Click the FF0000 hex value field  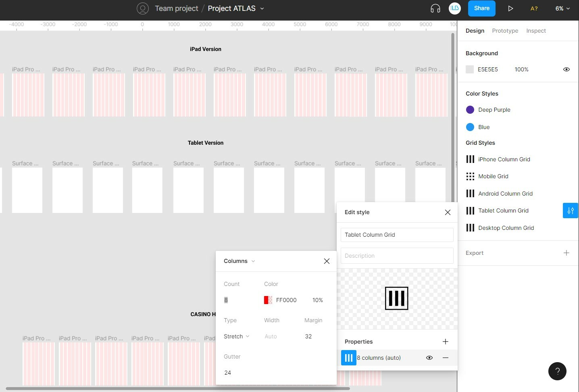(x=286, y=300)
